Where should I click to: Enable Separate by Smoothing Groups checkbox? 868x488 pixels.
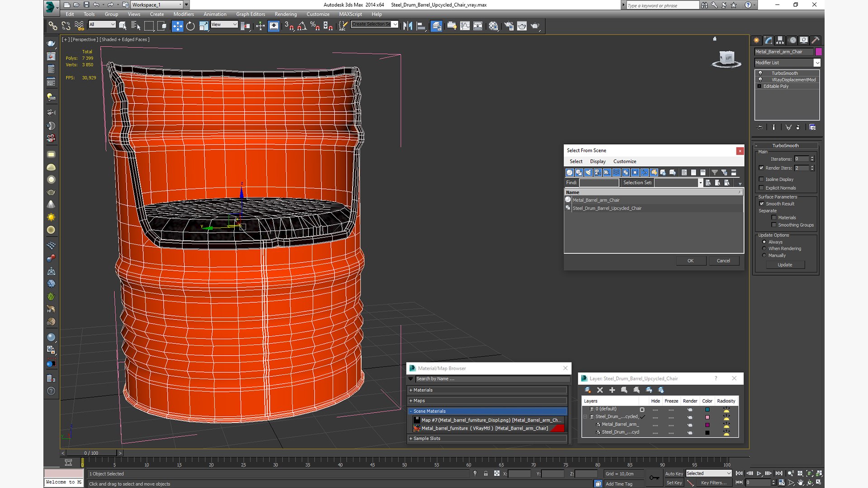click(774, 225)
